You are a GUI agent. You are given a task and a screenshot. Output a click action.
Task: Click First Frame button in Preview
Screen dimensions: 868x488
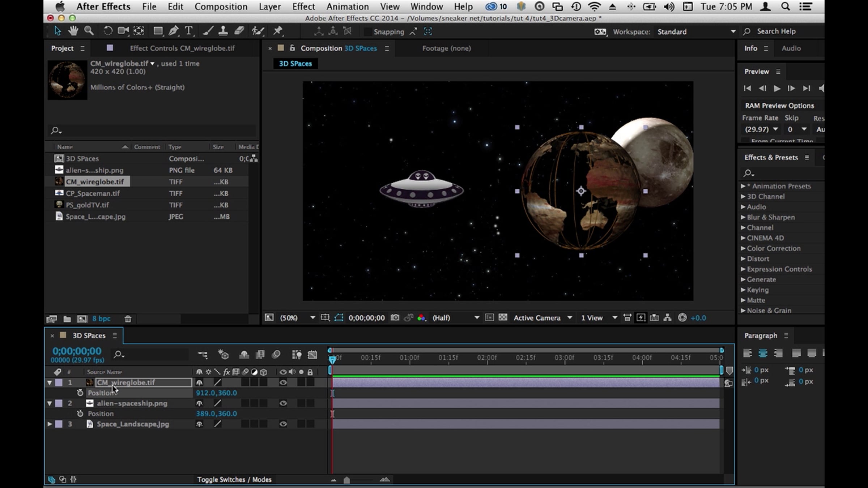pyautogui.click(x=747, y=89)
